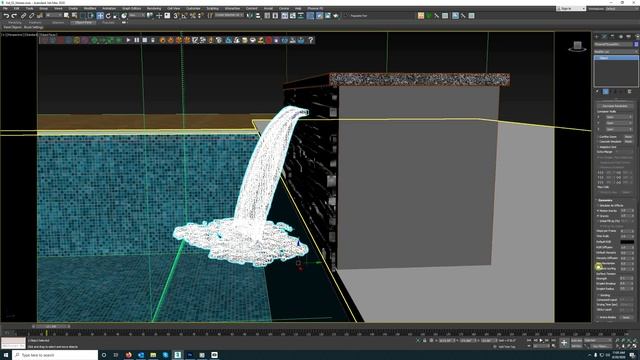Viewport: 640px width, 360px height.
Task: Toggle Percent Snap on main toolbar
Action: coord(193,16)
